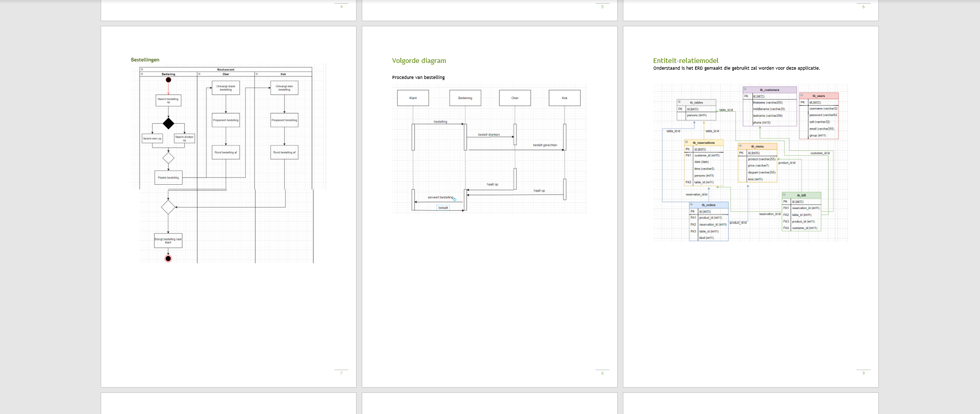Click the 'Ontvangt drank bestelling' activity box
The width and height of the screenshot is (980, 414).
[226, 88]
